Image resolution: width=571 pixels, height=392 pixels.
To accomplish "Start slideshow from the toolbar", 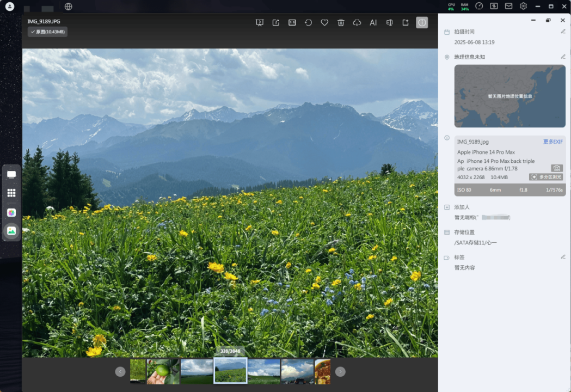I will pyautogui.click(x=260, y=22).
